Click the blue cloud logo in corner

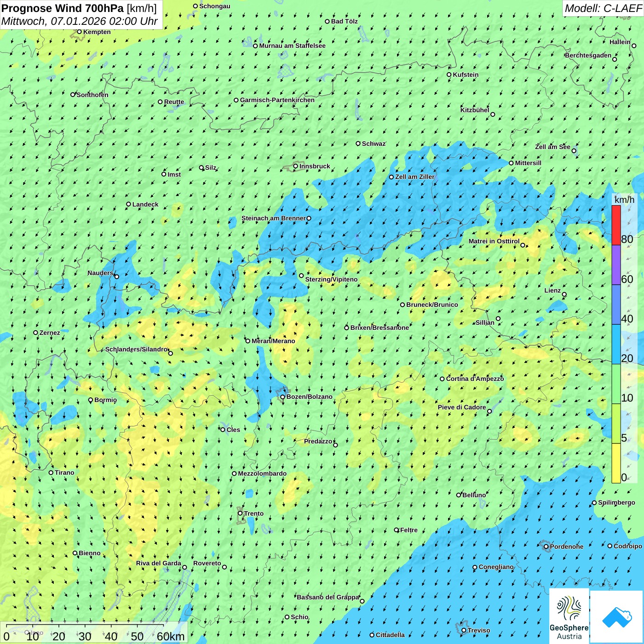pyautogui.click(x=616, y=616)
